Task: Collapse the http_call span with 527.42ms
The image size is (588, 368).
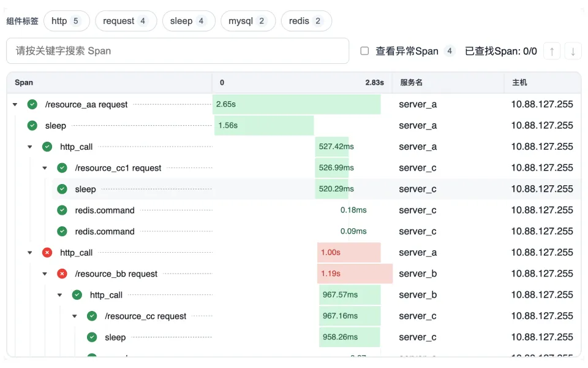Action: pos(30,147)
